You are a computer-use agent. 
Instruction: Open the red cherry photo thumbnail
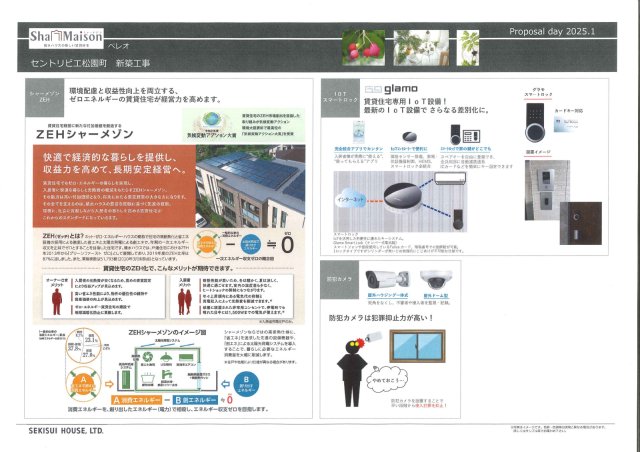[x=363, y=47]
